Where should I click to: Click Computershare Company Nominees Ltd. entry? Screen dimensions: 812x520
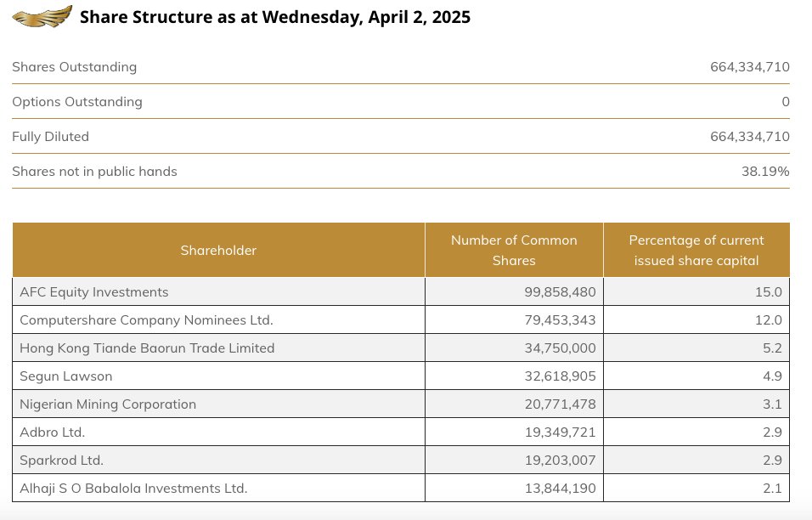pyautogui.click(x=146, y=319)
